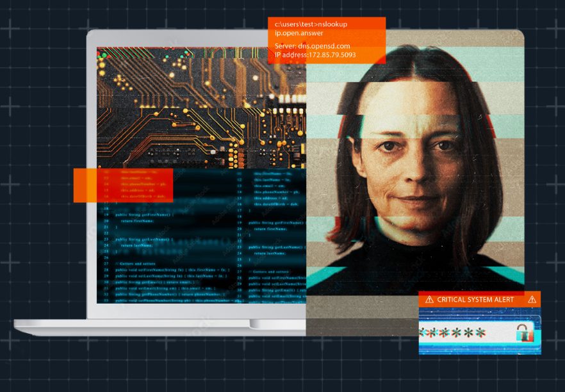The image size is (565, 392).
Task: Click the first asterisk in the password field
Action: (423, 332)
